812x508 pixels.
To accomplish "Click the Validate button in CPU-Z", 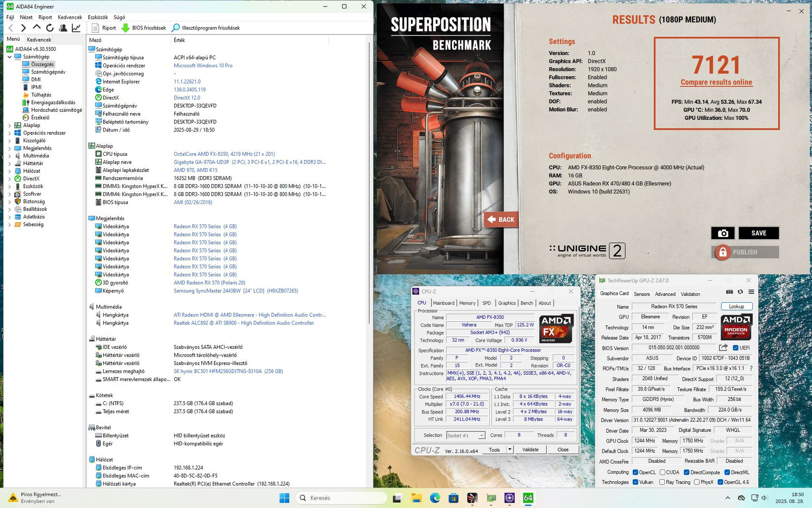I will 530,449.
